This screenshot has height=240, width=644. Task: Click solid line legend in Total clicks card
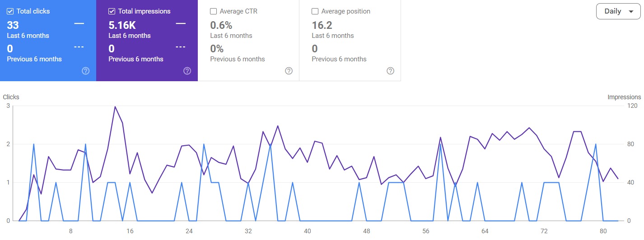point(79,24)
